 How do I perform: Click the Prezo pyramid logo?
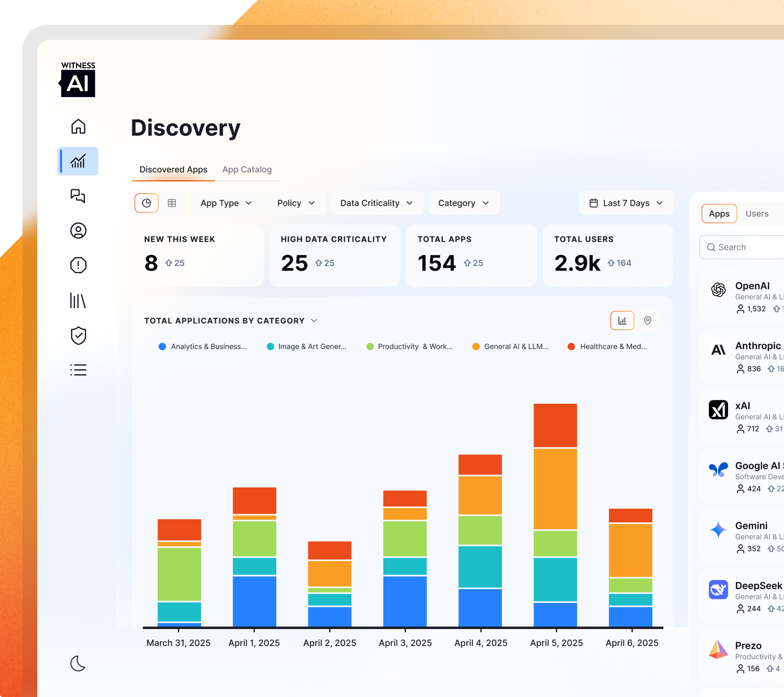(718, 650)
